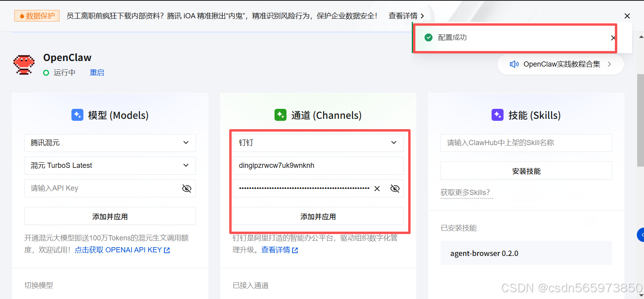Dismiss the 配置成功 notification
Screen dimensions: 644x299
coord(613,38)
